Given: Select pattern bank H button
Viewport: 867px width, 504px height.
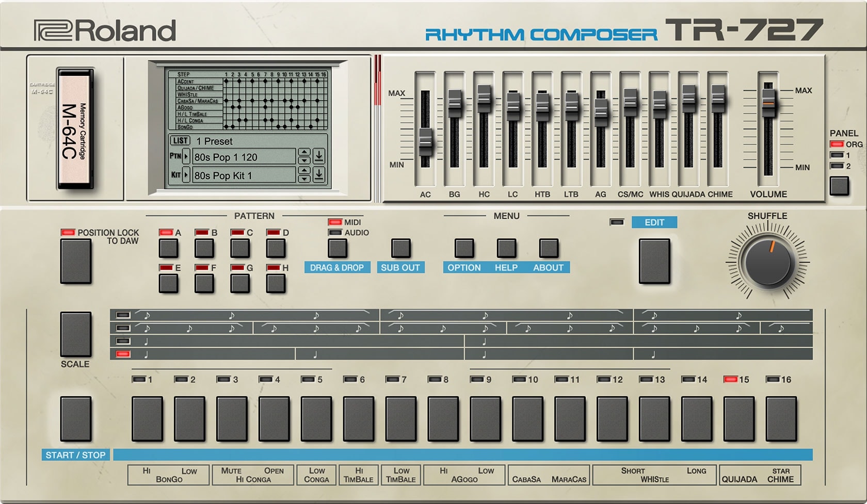Looking at the screenshot, I should point(276,284).
